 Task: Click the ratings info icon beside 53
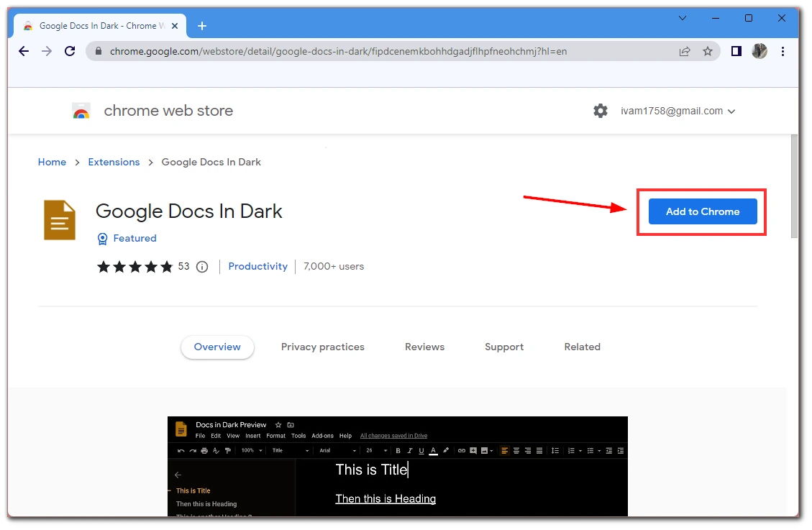click(x=203, y=267)
